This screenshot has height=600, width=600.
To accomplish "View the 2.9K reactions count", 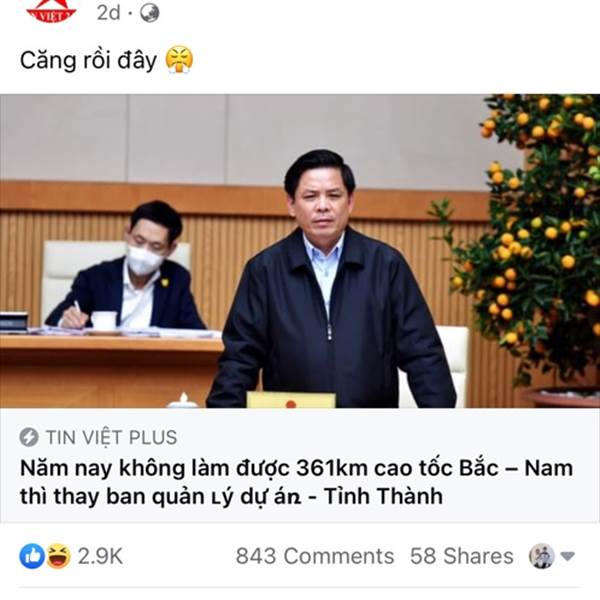I will click(100, 556).
